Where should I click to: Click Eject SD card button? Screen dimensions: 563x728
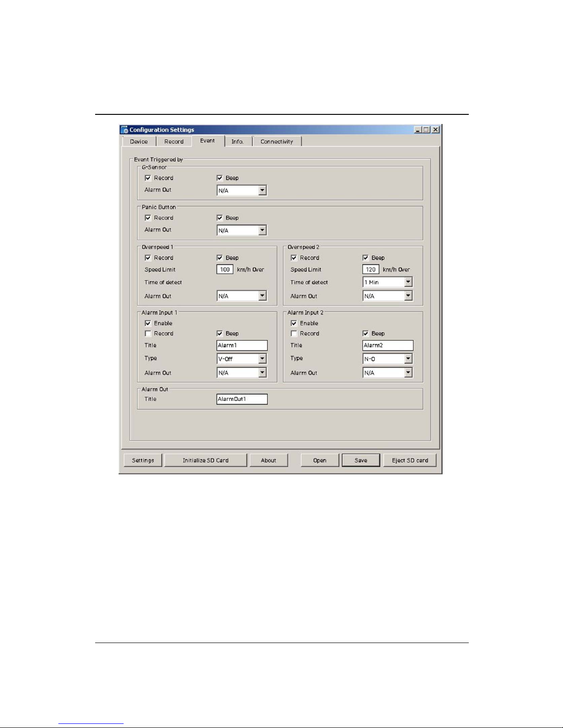pyautogui.click(x=410, y=460)
